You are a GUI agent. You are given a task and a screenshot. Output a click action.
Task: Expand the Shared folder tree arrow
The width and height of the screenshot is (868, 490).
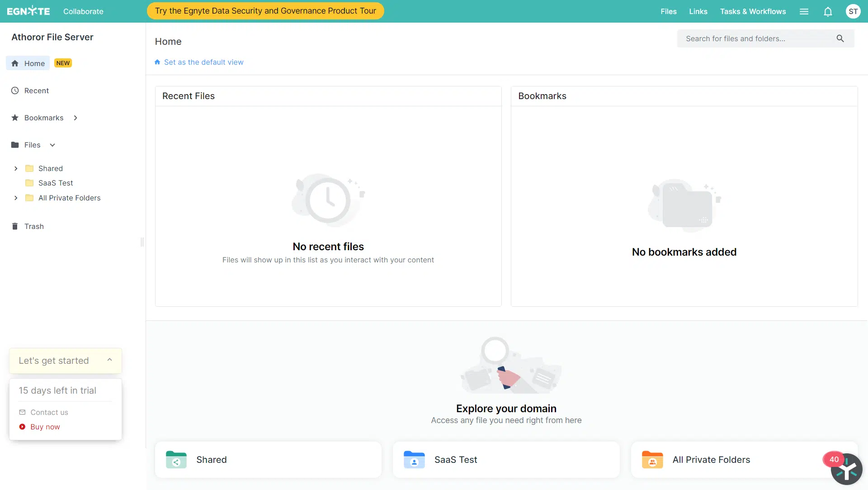pos(16,168)
